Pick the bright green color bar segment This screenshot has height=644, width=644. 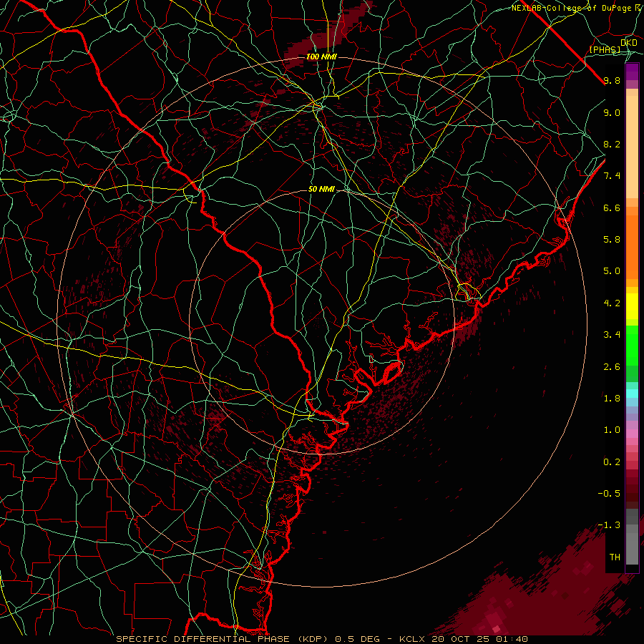[x=632, y=345]
